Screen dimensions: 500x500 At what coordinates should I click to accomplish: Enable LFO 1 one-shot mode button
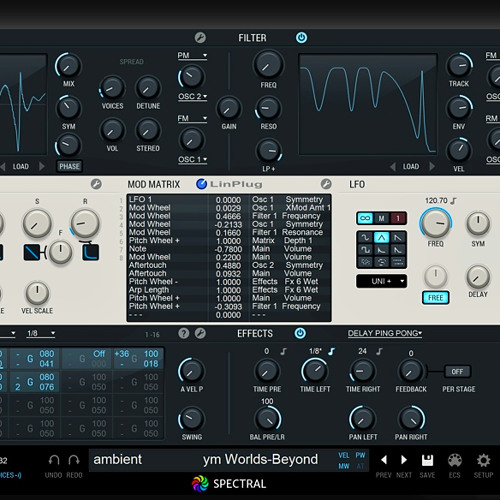coord(398,218)
